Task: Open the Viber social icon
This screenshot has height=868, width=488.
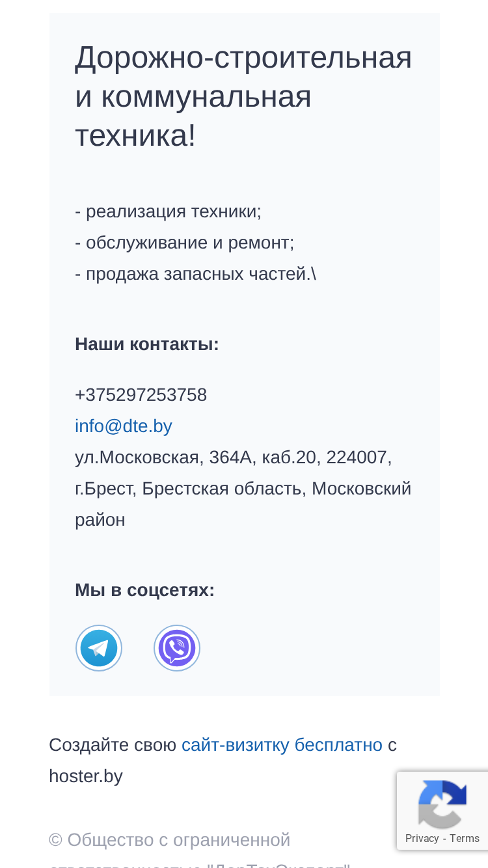Action: point(177,648)
